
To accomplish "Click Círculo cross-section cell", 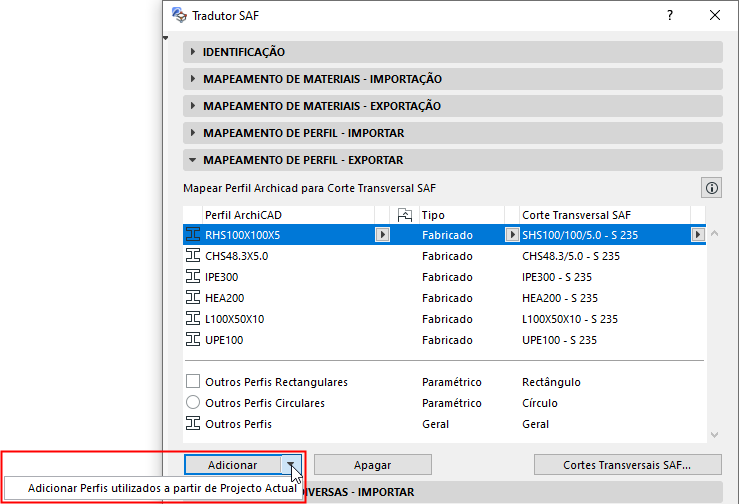I will pos(540,403).
